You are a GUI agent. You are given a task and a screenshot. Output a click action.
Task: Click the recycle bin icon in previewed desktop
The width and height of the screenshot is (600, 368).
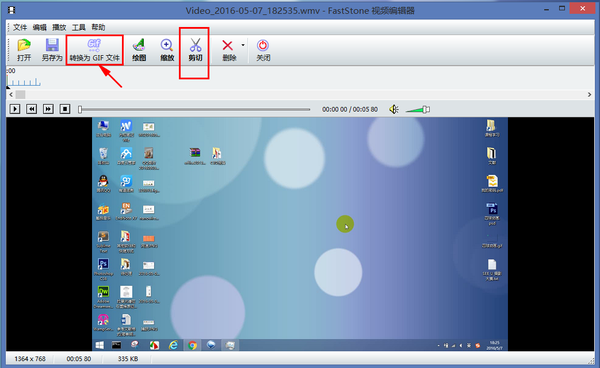[103, 153]
